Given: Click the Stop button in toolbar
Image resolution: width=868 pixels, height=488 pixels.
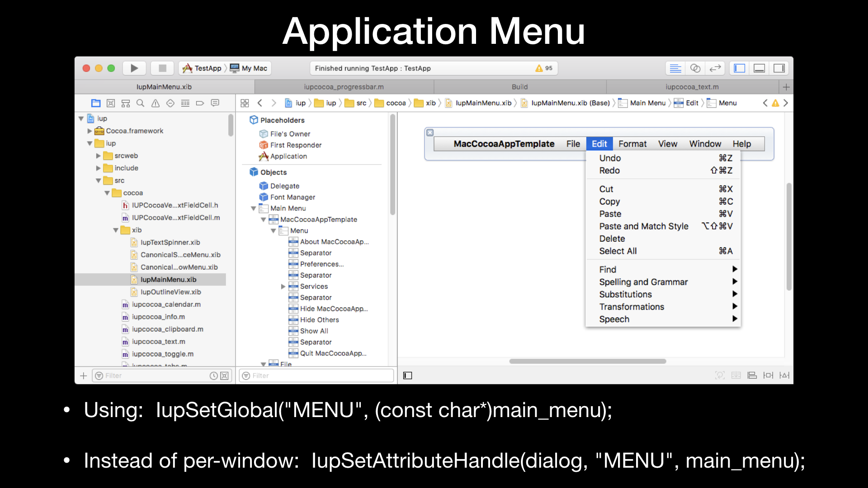Looking at the screenshot, I should pos(162,68).
